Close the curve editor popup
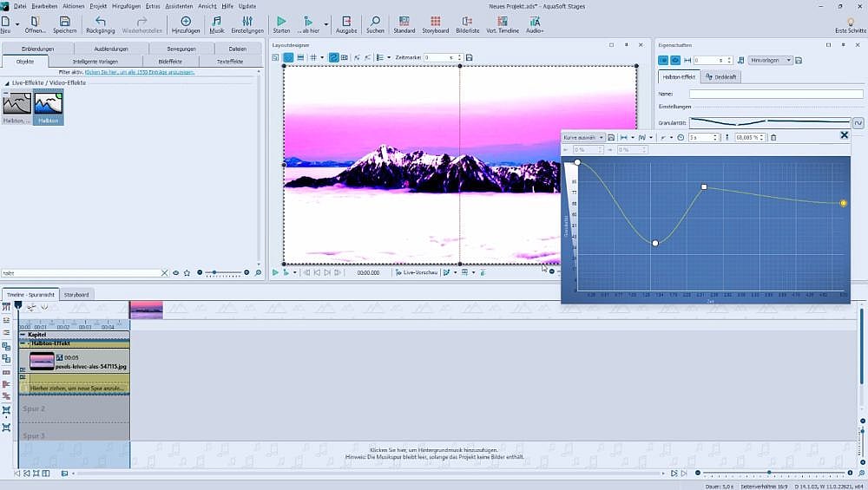The width and height of the screenshot is (868, 490). click(844, 135)
